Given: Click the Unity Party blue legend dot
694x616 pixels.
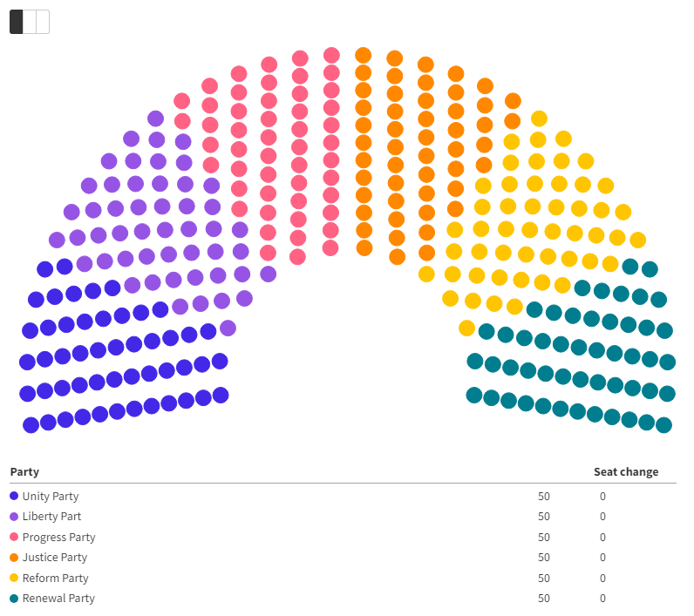Looking at the screenshot, I should [x=14, y=497].
